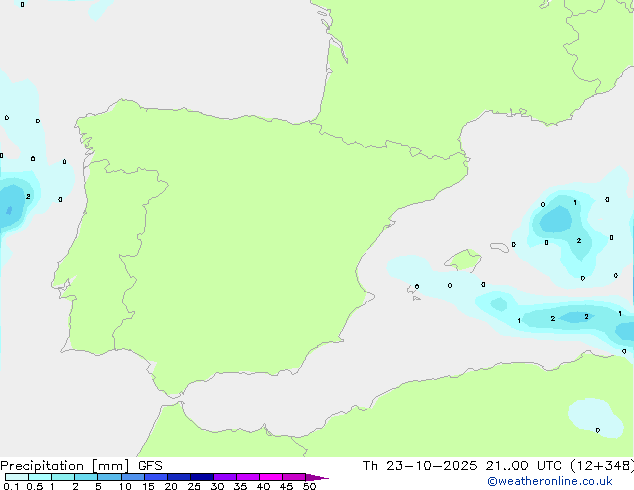Click the 'Precipitation [mm]' title text
The width and height of the screenshot is (634, 490).
tap(64, 466)
